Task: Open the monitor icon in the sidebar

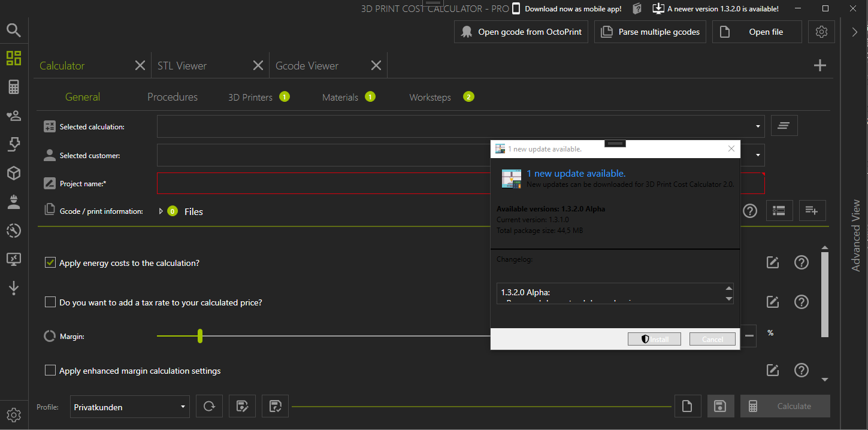Action: [x=14, y=259]
